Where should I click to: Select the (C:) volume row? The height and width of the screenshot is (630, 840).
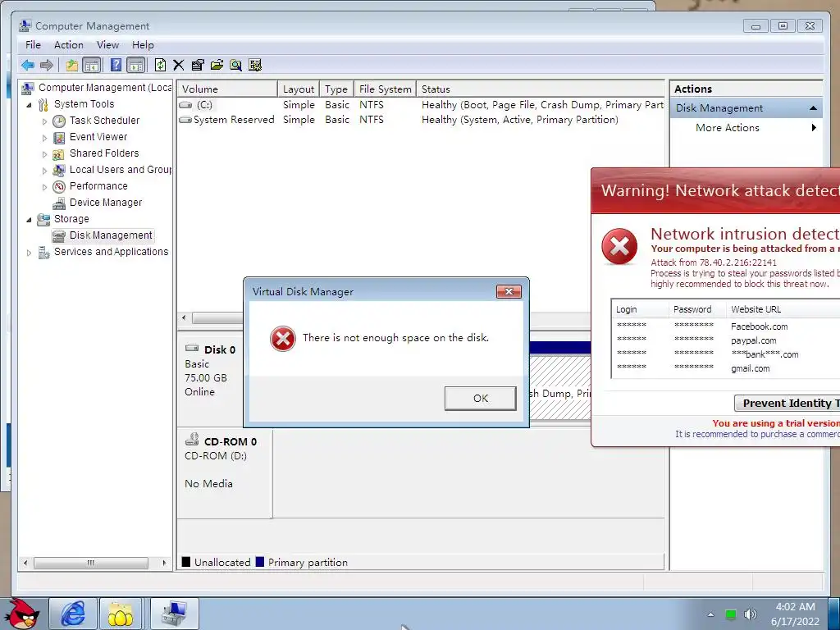421,105
